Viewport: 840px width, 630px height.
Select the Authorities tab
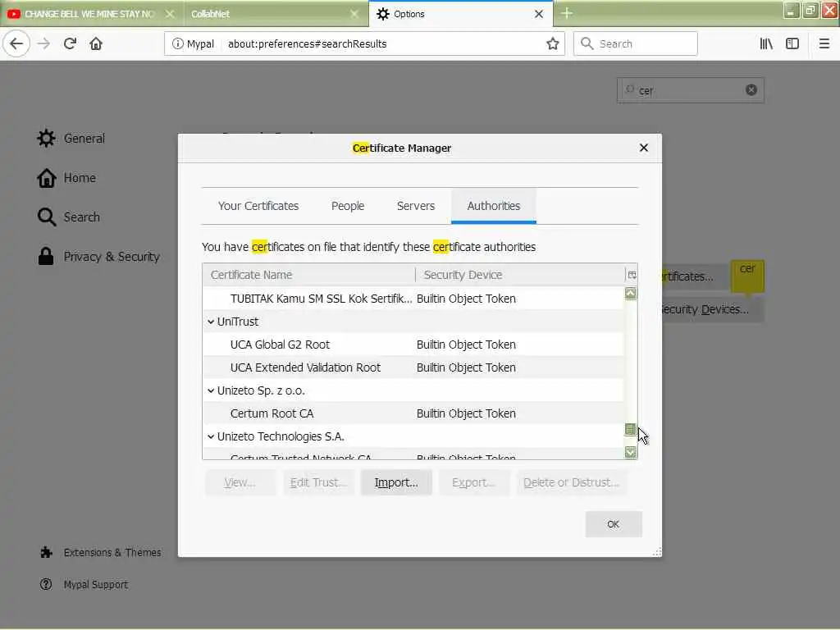tap(493, 206)
